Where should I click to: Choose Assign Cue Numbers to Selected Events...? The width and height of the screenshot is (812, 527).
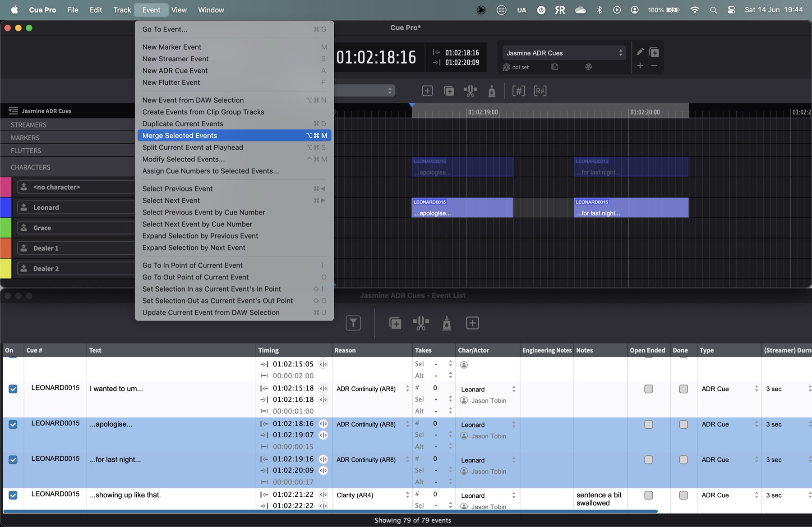pyautogui.click(x=234, y=171)
